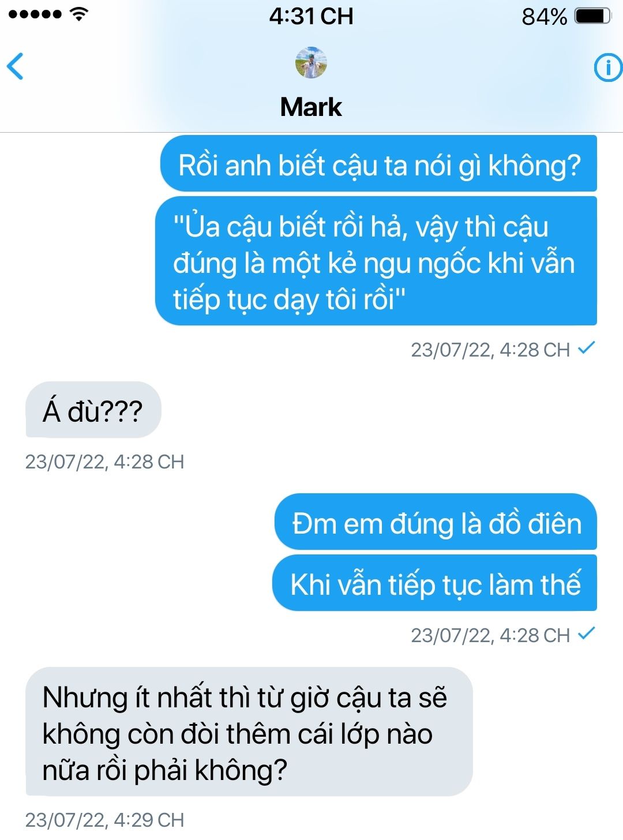Tap the checkmark beside second sent timestamp
The width and height of the screenshot is (623, 840).
point(587,633)
